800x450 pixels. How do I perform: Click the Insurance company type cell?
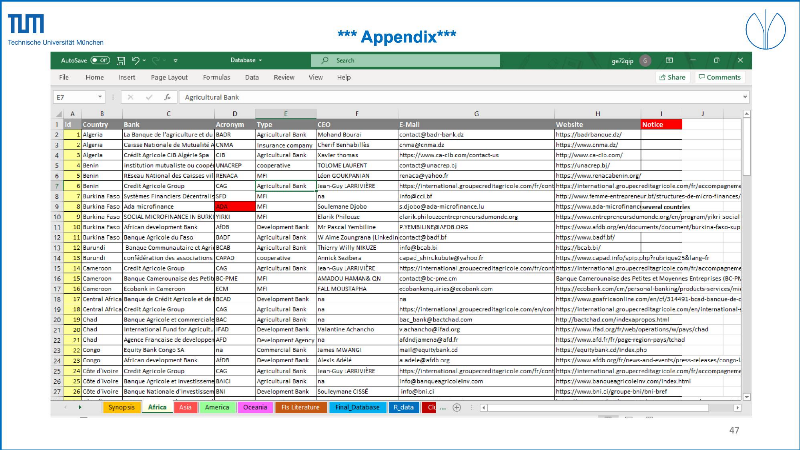[x=286, y=145]
